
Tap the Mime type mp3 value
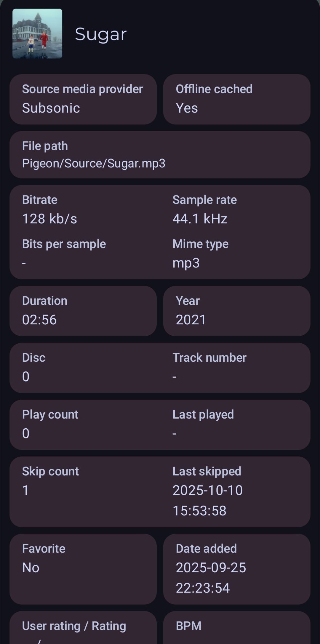tap(186, 263)
